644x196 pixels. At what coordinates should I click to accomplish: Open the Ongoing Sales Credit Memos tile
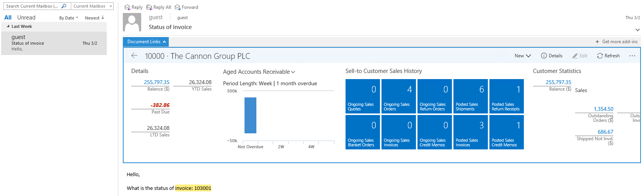click(435, 132)
